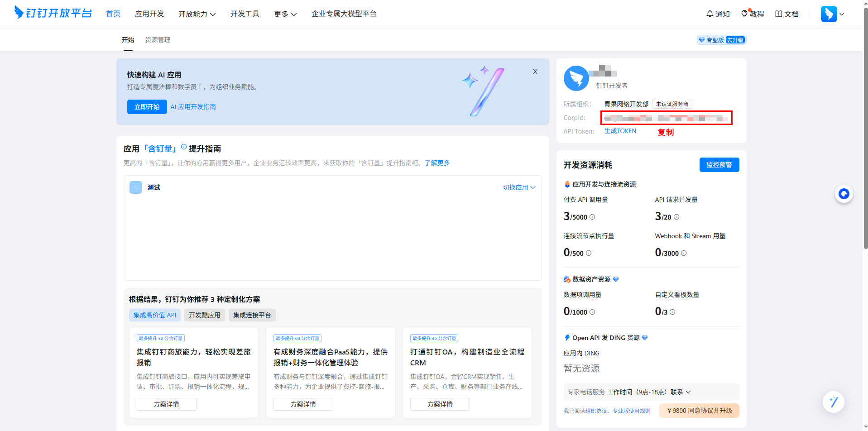
Task: Click the info icon beside 含钉量
Action: [184, 147]
